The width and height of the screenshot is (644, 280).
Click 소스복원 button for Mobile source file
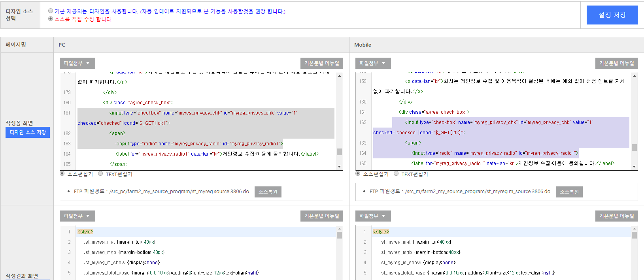point(569,192)
